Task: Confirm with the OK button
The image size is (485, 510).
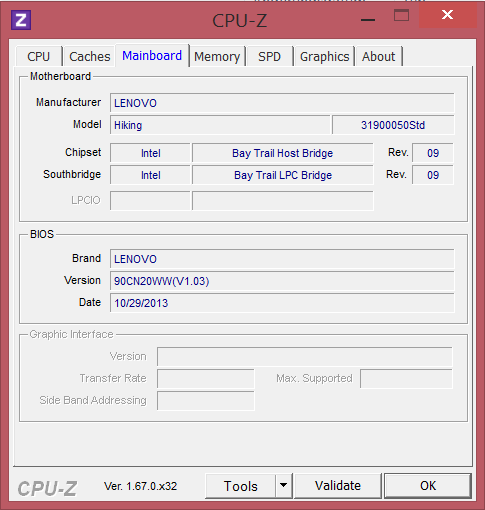Action: pyautogui.click(x=428, y=486)
